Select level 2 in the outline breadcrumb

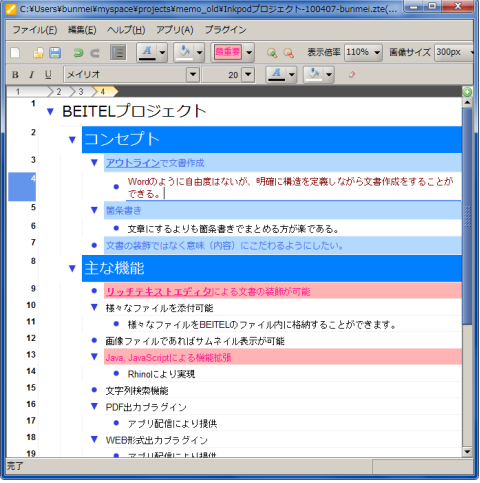tap(59, 92)
